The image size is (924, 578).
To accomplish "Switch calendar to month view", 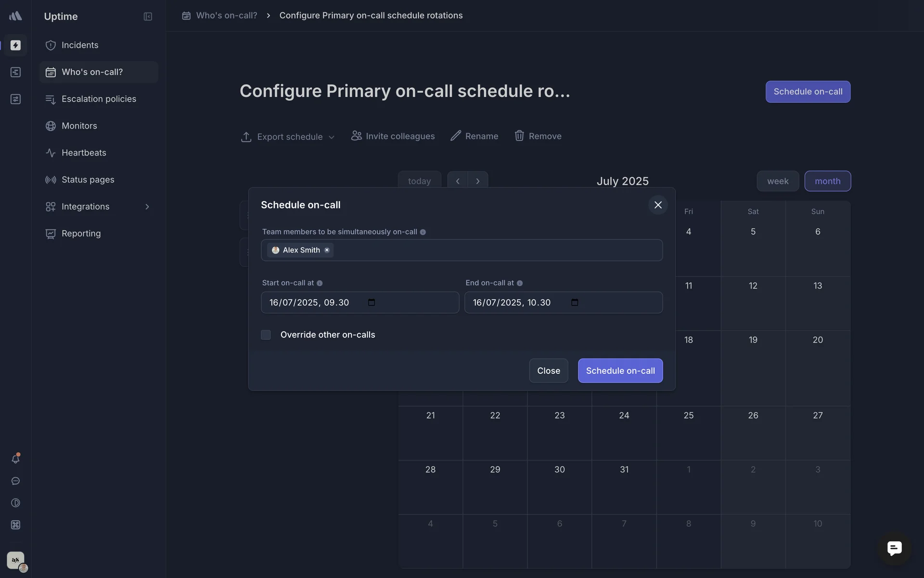I will [827, 181].
